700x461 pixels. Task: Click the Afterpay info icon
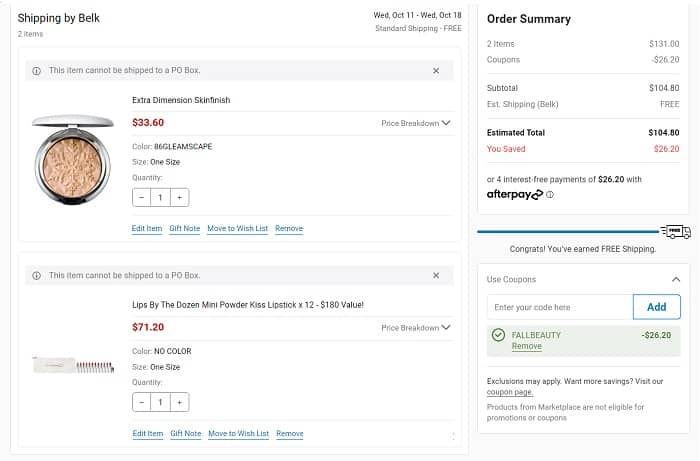[x=550, y=195]
